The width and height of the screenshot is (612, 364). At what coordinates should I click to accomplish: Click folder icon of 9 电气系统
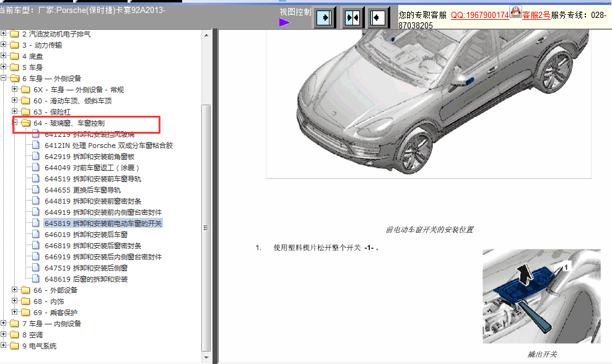pyautogui.click(x=14, y=345)
